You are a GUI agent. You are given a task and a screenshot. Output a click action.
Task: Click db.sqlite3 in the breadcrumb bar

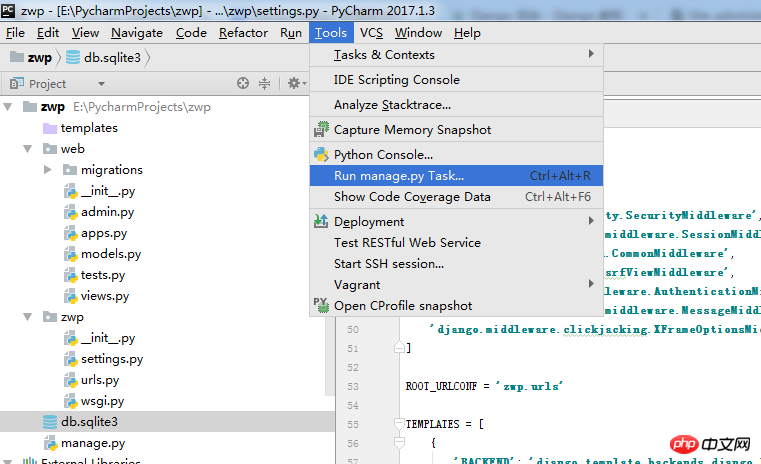pos(112,58)
